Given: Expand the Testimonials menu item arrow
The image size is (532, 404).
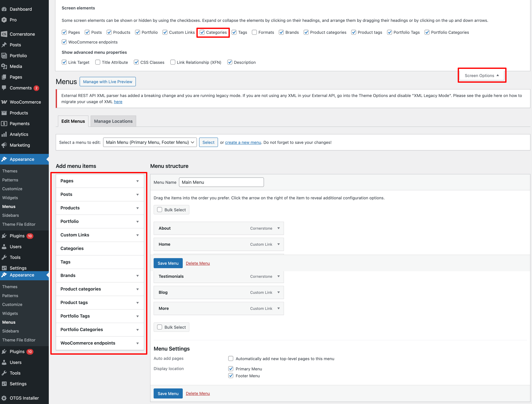Looking at the screenshot, I should [279, 276].
